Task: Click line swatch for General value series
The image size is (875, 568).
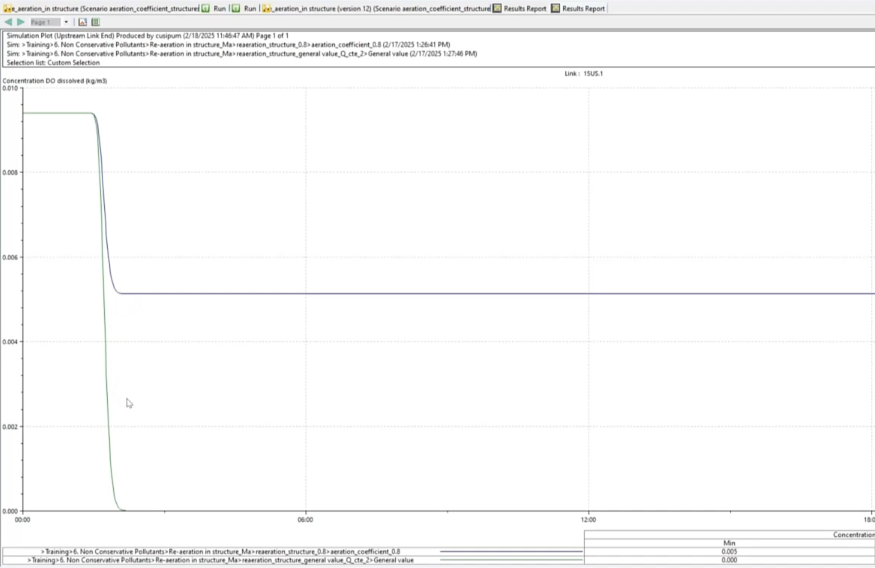Action: tap(510, 561)
